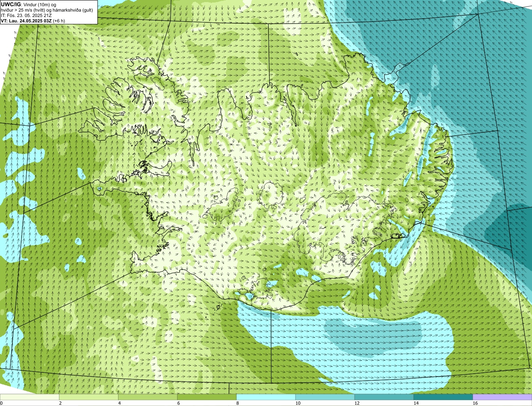Click the green 4–6 m/s legend segment
532x406 pixels.
[148, 397]
